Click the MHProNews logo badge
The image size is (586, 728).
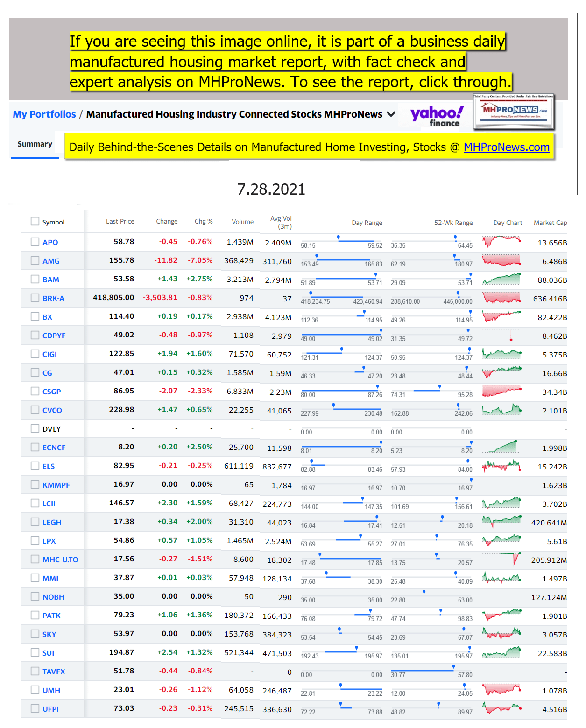(x=513, y=112)
